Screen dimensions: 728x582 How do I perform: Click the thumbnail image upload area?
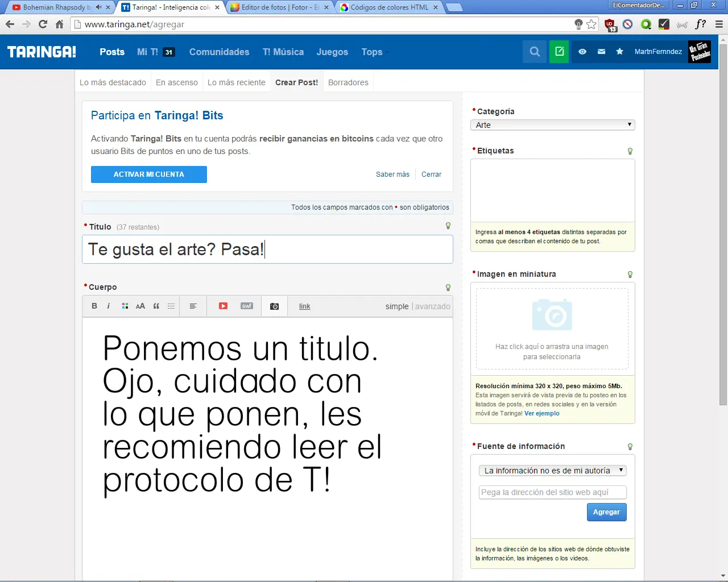552,329
